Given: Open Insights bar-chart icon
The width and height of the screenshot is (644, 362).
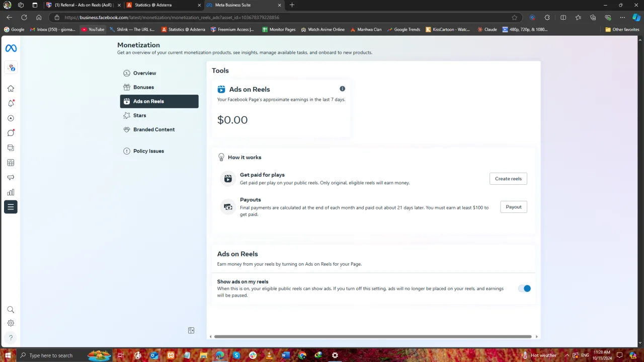Looking at the screenshot, I should pyautogui.click(x=11, y=192).
